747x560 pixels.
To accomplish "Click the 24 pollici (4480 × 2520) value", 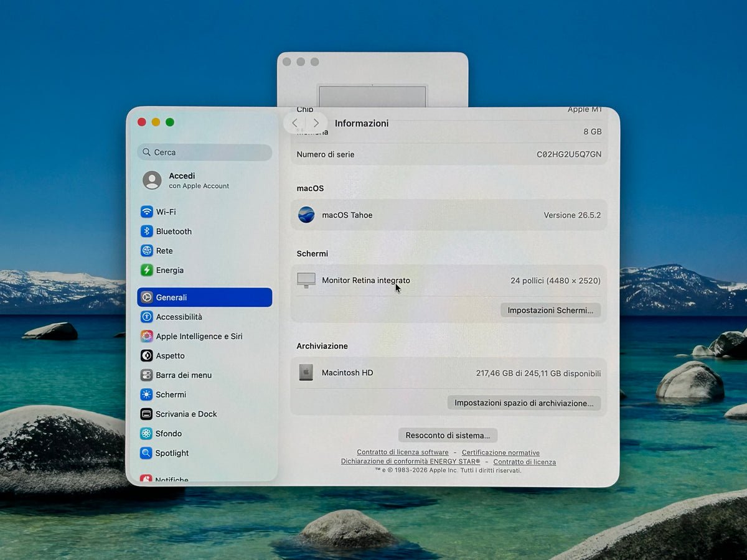I will click(556, 281).
